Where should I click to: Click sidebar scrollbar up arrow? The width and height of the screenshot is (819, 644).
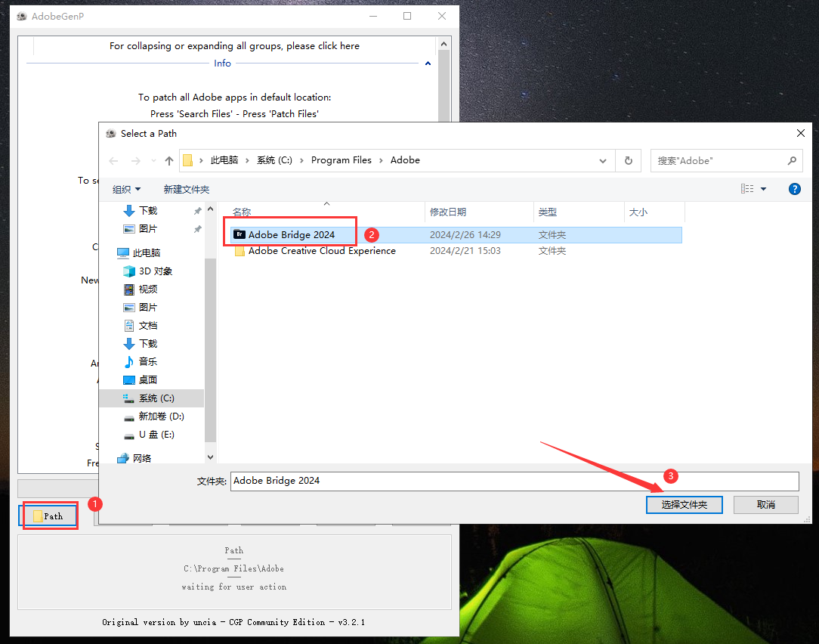click(x=210, y=209)
